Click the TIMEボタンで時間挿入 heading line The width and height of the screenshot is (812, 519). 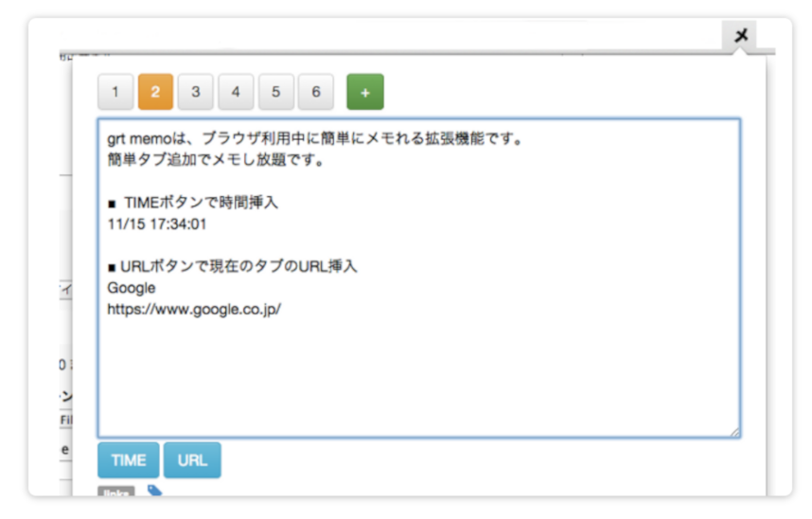193,203
